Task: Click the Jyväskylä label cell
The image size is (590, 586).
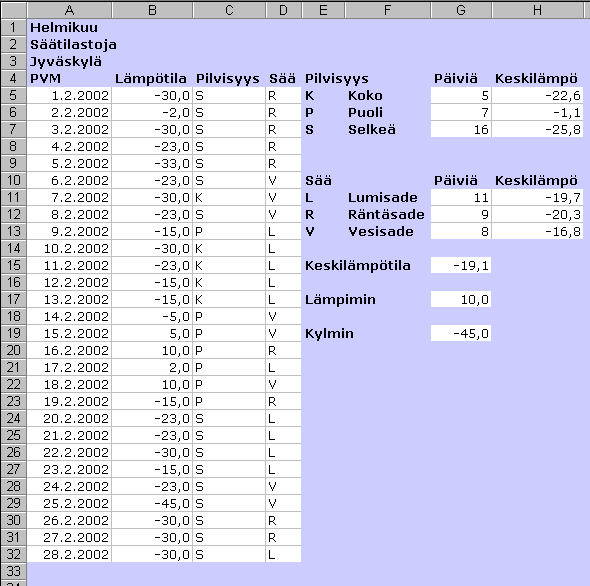Action: pyautogui.click(x=69, y=61)
